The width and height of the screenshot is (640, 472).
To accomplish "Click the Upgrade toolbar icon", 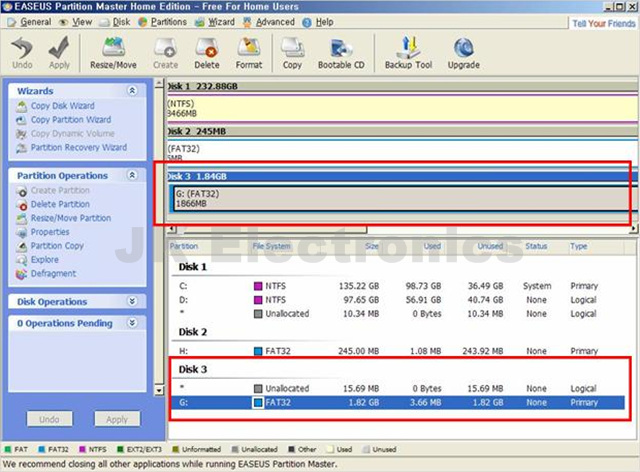I will (x=464, y=53).
